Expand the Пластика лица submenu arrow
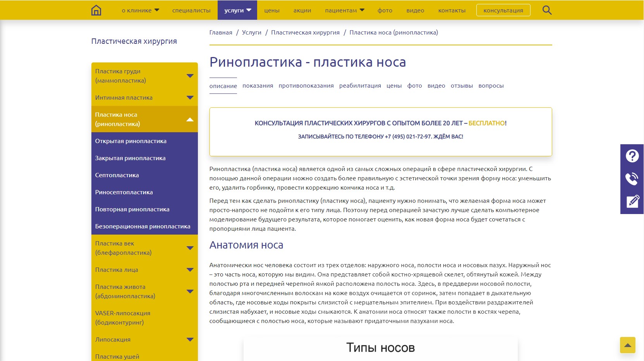The image size is (644, 361). (190, 270)
